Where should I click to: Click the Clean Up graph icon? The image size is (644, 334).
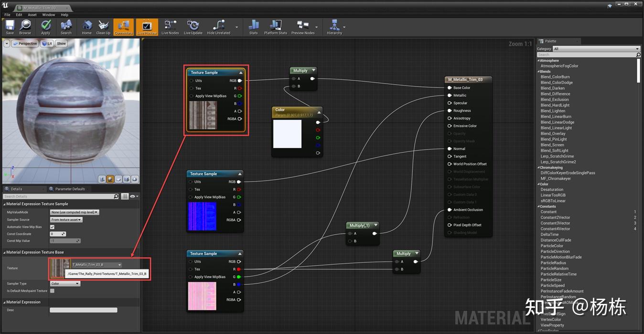click(x=103, y=26)
